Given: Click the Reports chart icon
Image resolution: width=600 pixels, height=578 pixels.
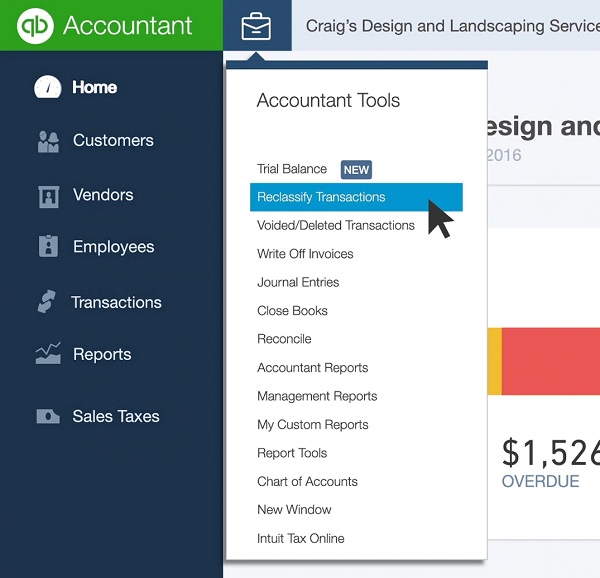Looking at the screenshot, I should 48,353.
